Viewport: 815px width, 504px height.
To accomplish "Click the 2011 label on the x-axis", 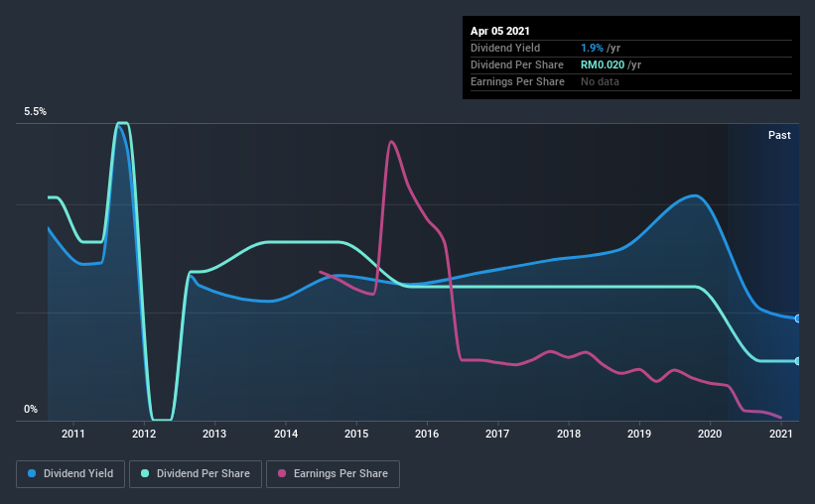I will pyautogui.click(x=73, y=434).
